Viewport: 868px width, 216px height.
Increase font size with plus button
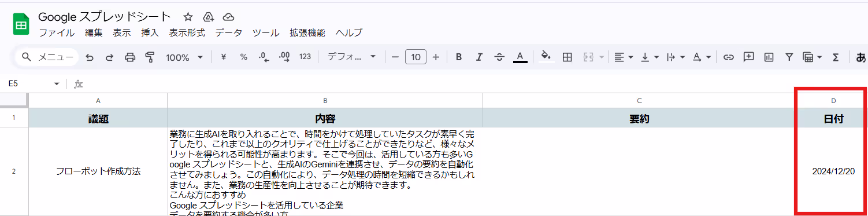point(436,57)
